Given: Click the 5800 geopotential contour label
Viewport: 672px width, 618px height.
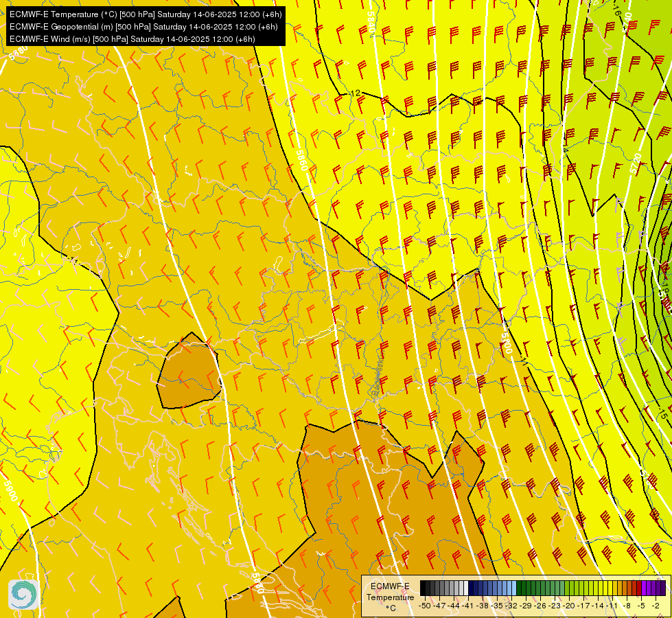Looking at the screenshot, I should point(507,343).
